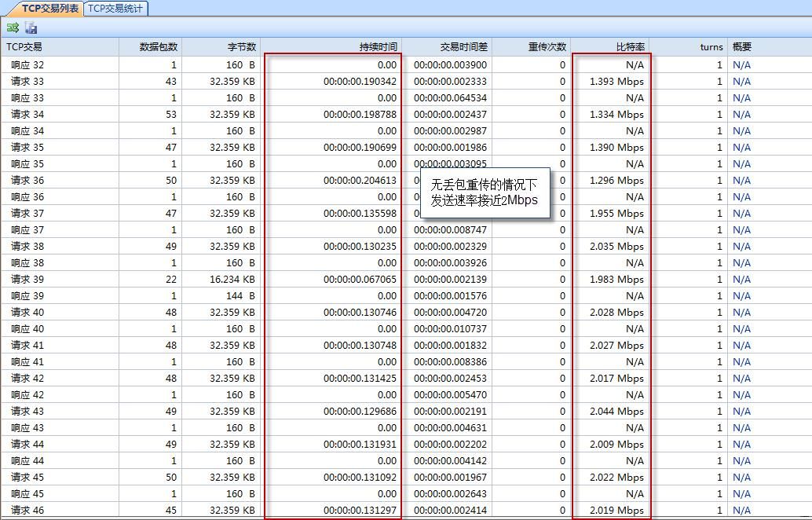The width and height of the screenshot is (812, 520).
Task: Click the 重传次数 column header
Action: (547, 47)
